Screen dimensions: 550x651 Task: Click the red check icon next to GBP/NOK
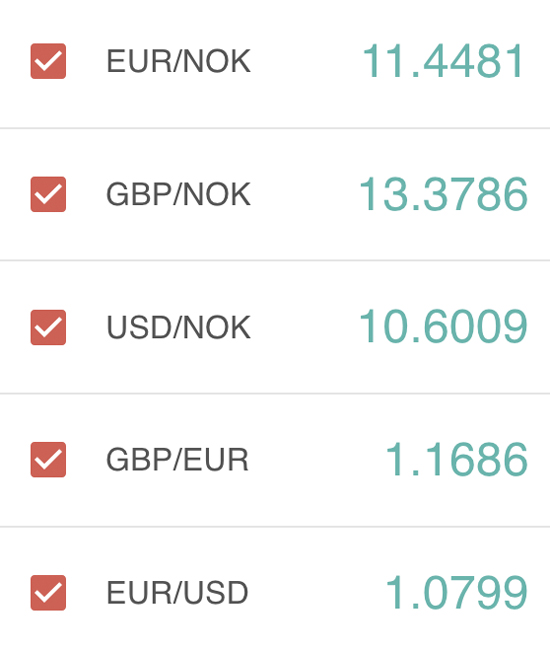(x=48, y=194)
